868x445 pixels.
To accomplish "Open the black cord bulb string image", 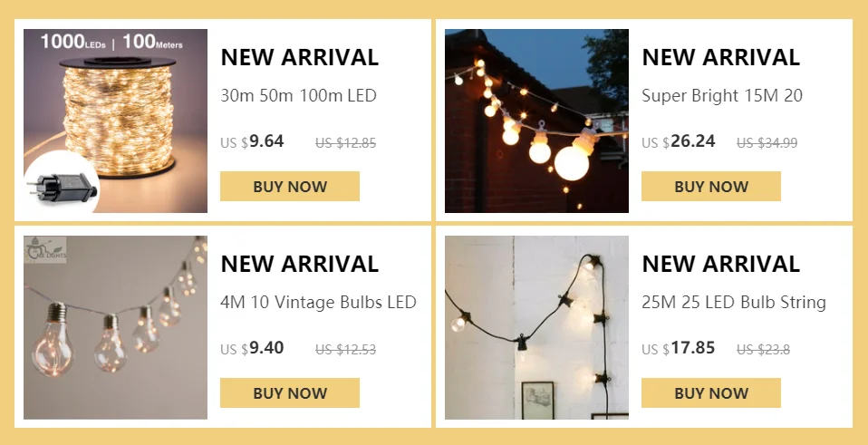I will click(x=536, y=328).
